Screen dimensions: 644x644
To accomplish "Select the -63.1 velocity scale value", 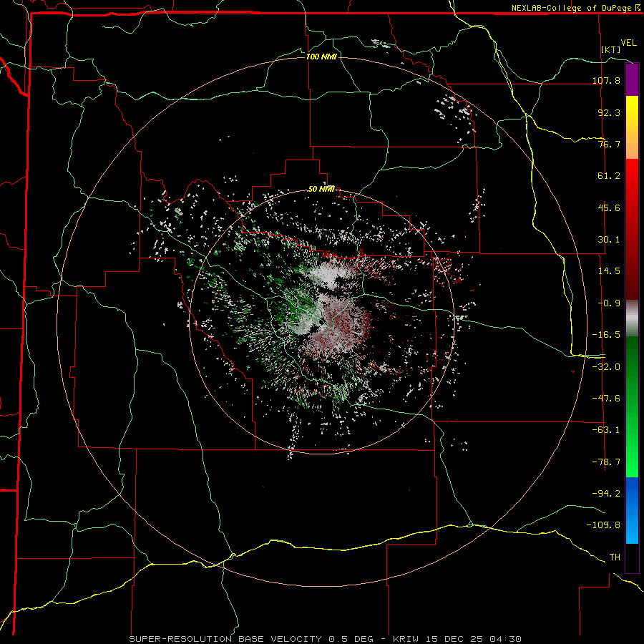I will [606, 430].
